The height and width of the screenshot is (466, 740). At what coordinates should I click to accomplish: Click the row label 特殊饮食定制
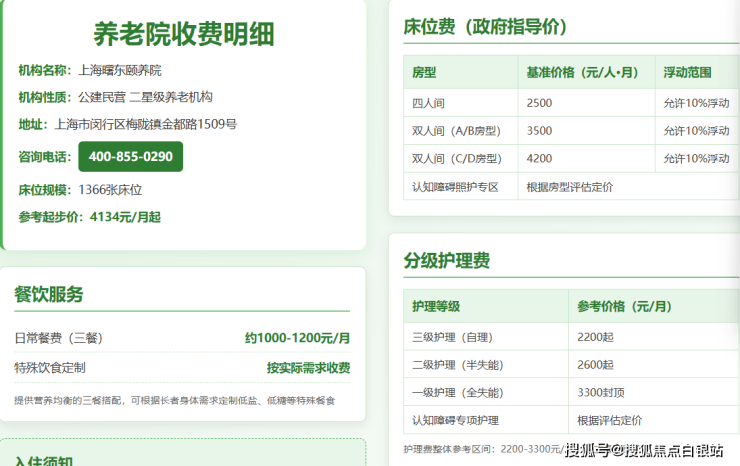[50, 368]
